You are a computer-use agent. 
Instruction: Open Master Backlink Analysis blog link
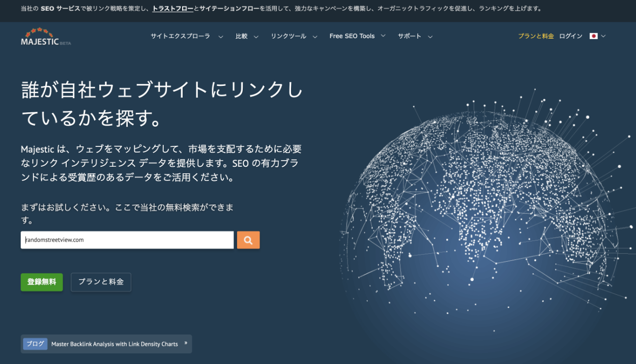tap(114, 344)
